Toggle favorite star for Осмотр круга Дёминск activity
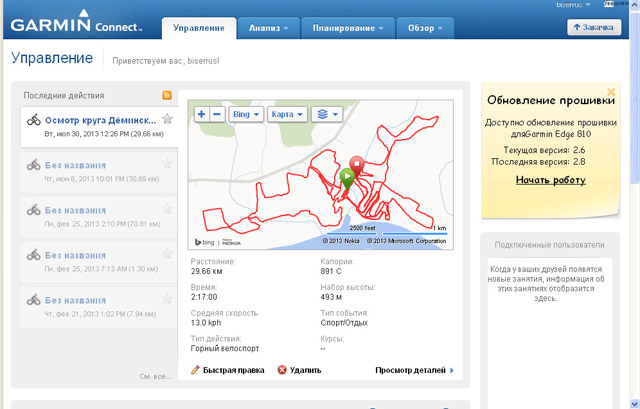The width and height of the screenshot is (640, 409). (x=167, y=119)
